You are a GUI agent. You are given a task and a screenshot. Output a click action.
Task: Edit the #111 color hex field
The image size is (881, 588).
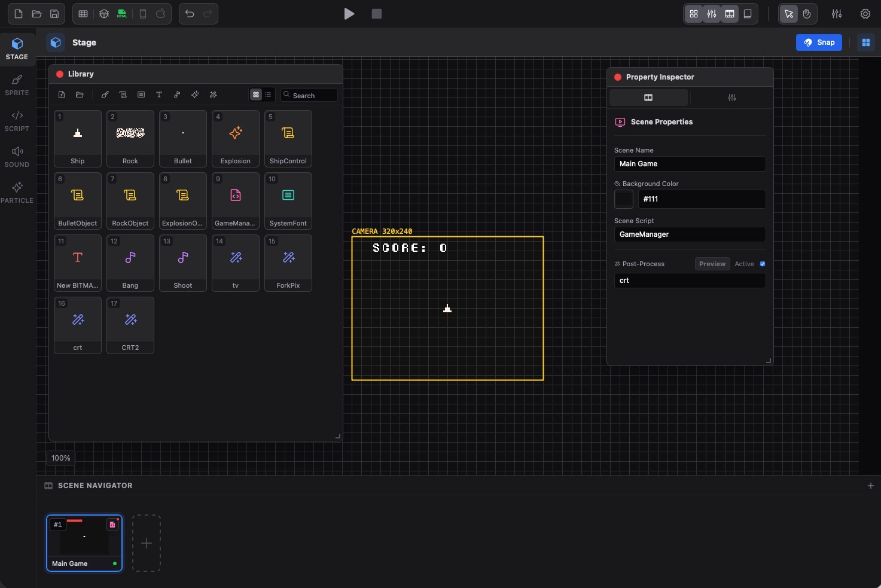coord(702,199)
